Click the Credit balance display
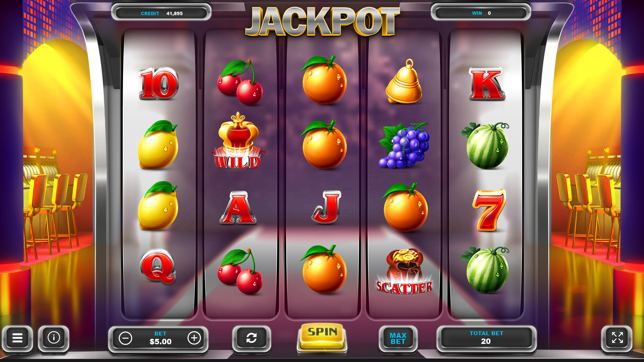Viewport: 644px width, 362px height. click(161, 13)
